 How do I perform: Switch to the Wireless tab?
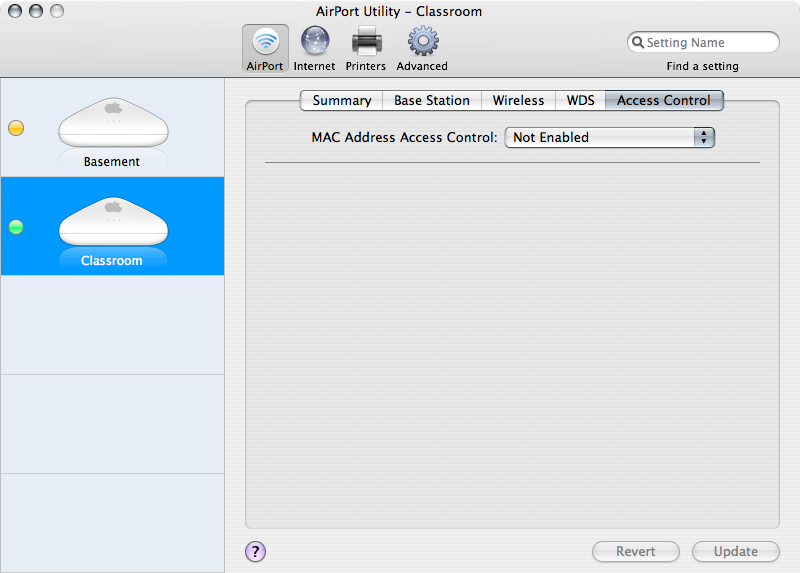coord(518,101)
